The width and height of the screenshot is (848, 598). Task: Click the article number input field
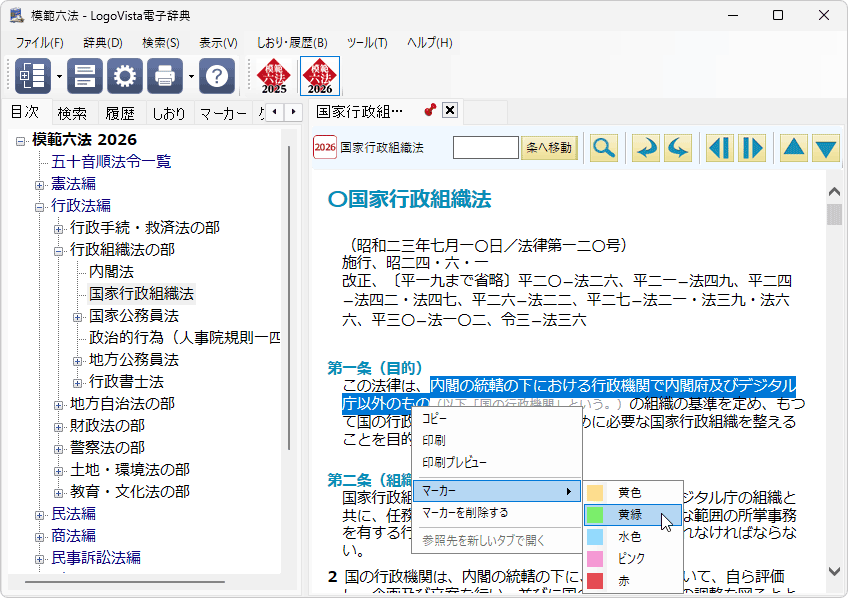click(x=485, y=148)
